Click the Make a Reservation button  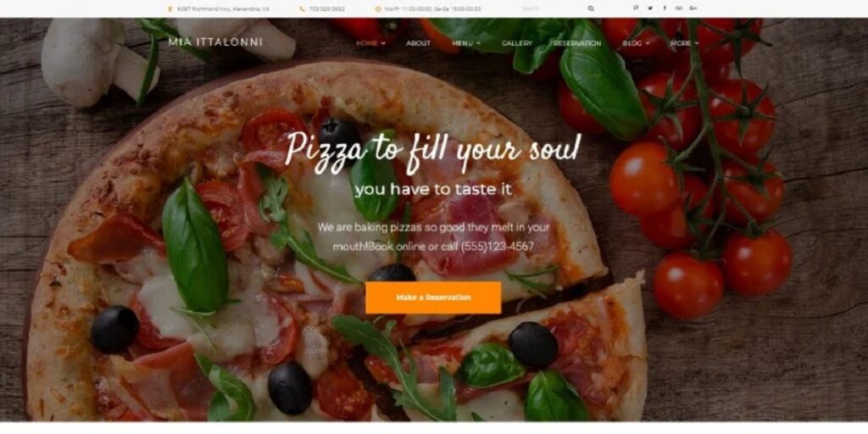click(x=433, y=298)
